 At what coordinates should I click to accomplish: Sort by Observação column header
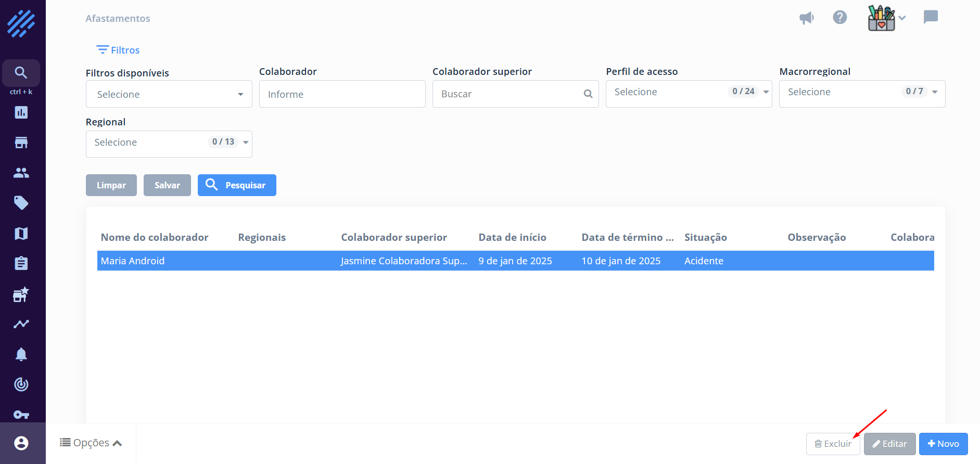tap(817, 237)
